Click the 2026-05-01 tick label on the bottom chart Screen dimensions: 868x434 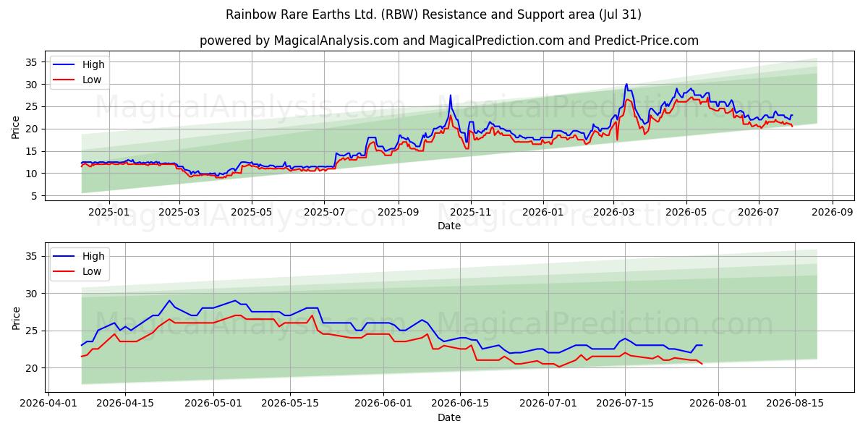click(x=213, y=404)
